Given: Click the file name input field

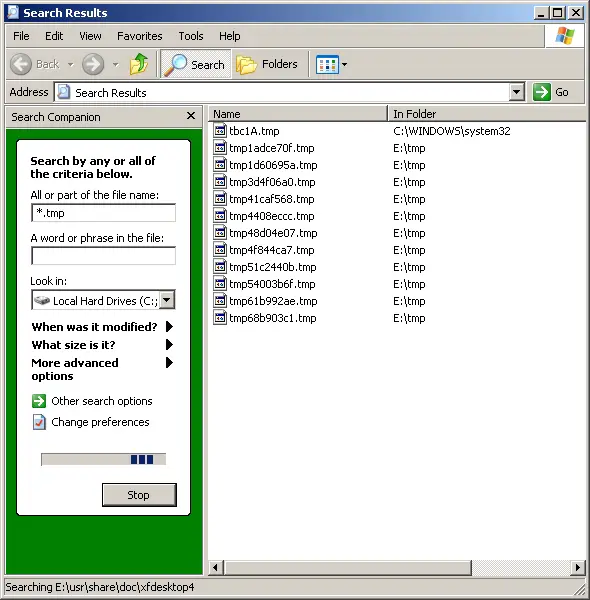Looking at the screenshot, I should pos(104,213).
